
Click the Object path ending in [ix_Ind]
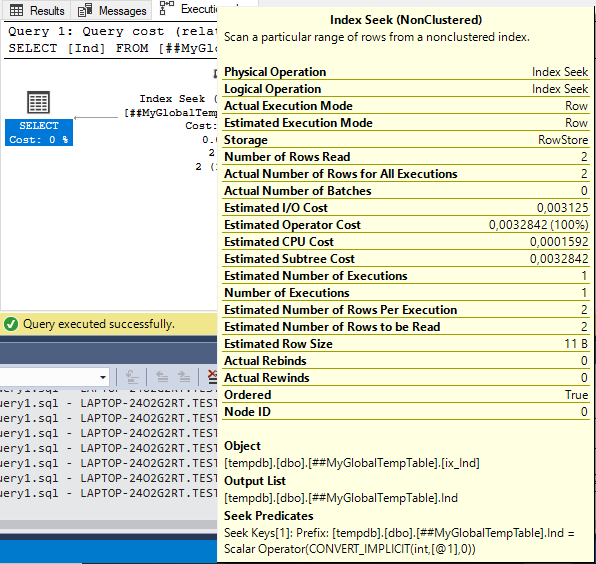[x=352, y=463]
